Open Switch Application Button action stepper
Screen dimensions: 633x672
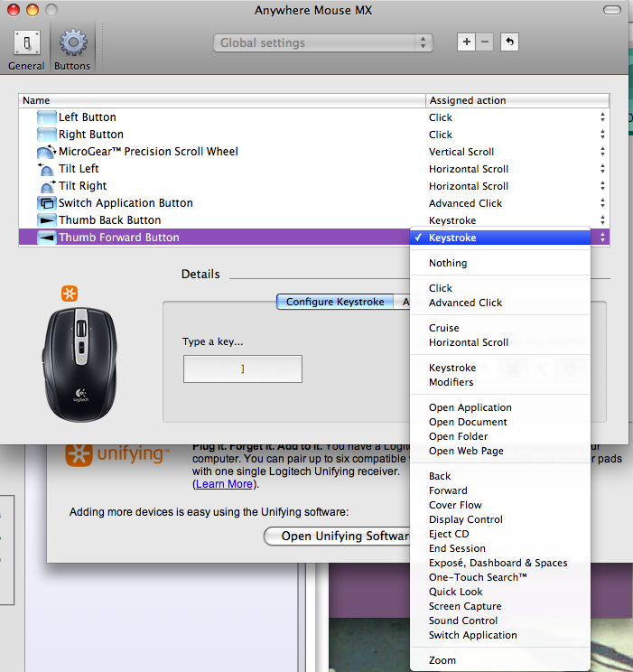pyautogui.click(x=602, y=202)
